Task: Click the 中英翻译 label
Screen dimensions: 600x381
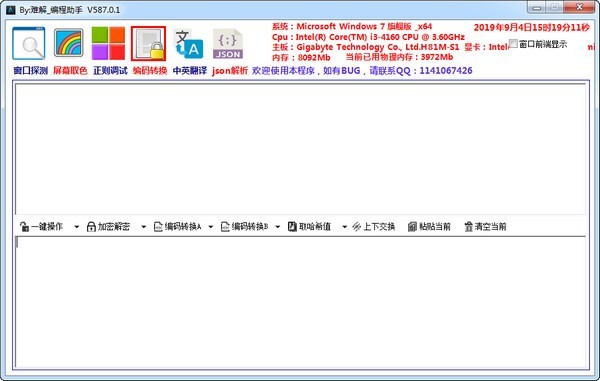Action: (x=190, y=71)
